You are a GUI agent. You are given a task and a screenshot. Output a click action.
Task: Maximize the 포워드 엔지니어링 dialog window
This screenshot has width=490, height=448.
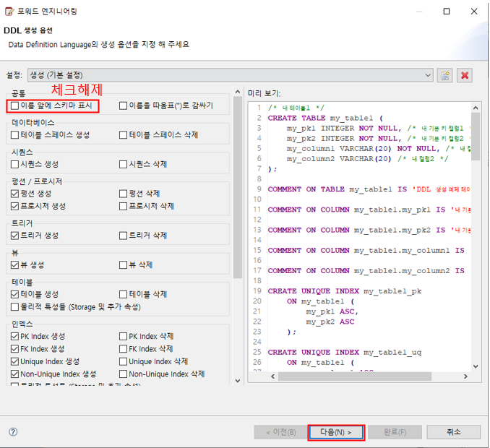(447, 12)
